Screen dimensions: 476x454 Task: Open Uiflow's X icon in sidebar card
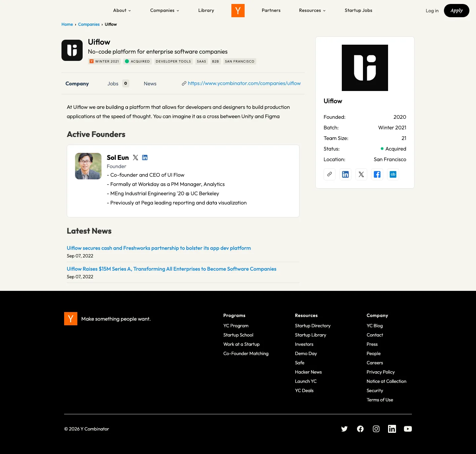[361, 174]
